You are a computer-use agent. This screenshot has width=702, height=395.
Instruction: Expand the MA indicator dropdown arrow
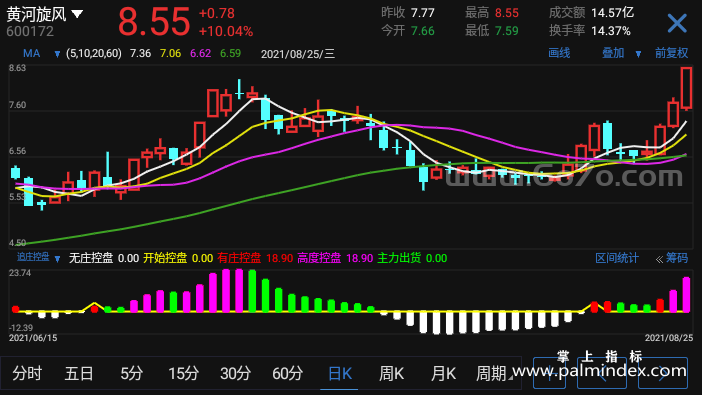point(57,54)
